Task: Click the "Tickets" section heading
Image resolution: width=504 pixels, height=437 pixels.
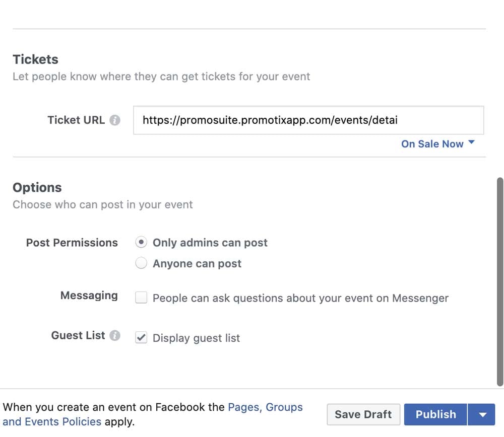Action: click(x=35, y=59)
